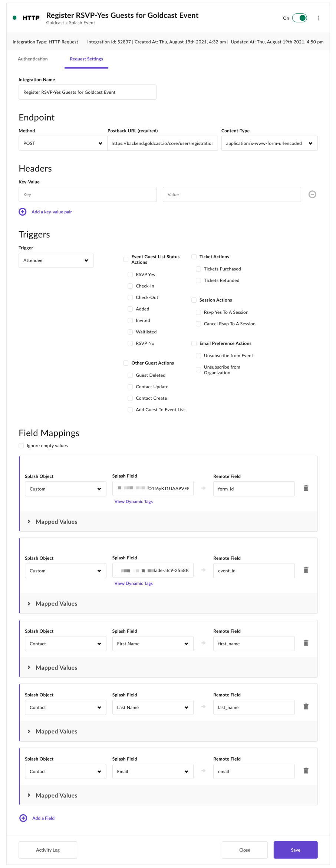The image size is (336, 868).
Task: Check the RSVP Yes trigger checkbox
Action: tap(130, 275)
